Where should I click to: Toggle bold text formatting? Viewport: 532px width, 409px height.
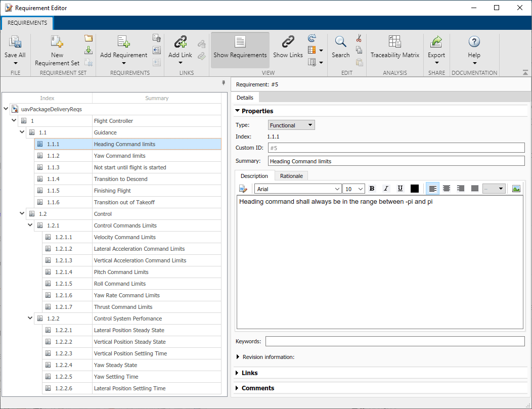372,189
